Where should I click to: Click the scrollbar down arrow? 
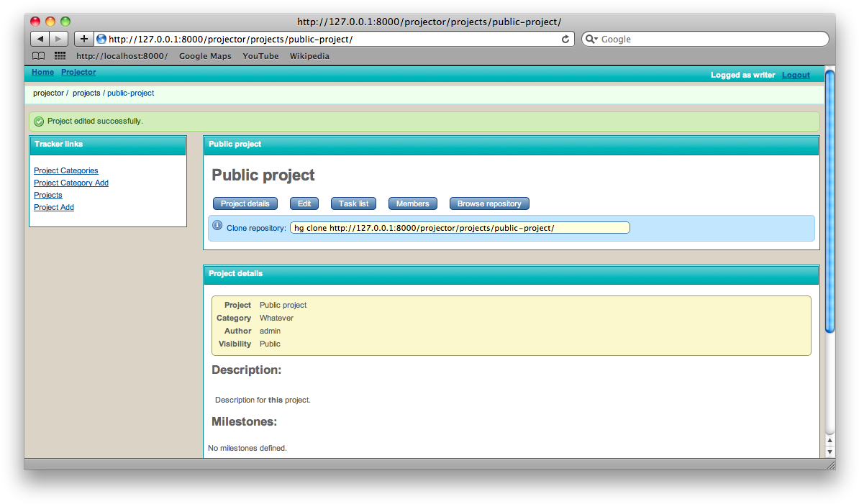coord(830,450)
